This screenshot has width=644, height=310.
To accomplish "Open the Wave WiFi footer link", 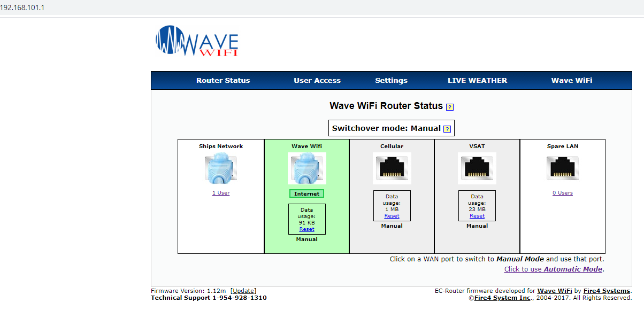I will click(x=555, y=291).
